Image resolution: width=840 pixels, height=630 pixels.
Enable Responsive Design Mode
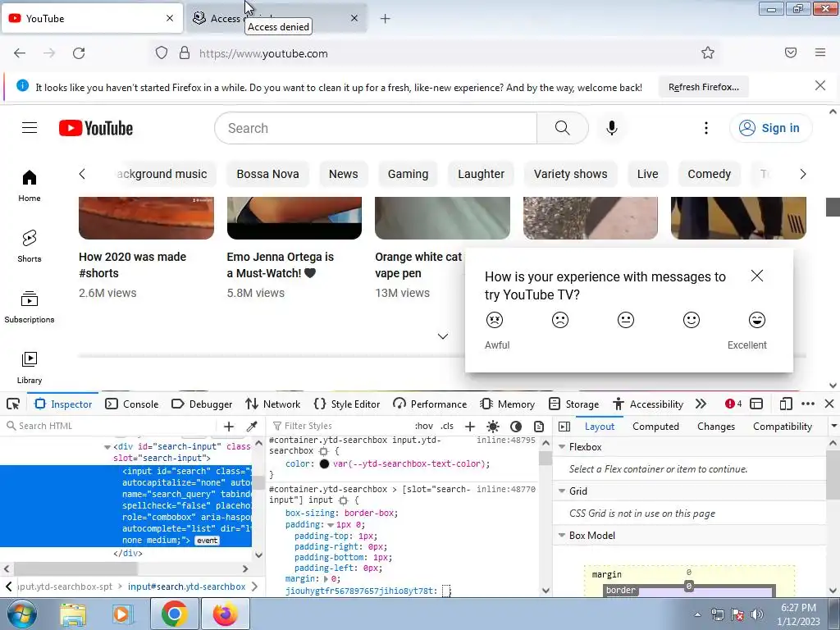click(x=786, y=404)
